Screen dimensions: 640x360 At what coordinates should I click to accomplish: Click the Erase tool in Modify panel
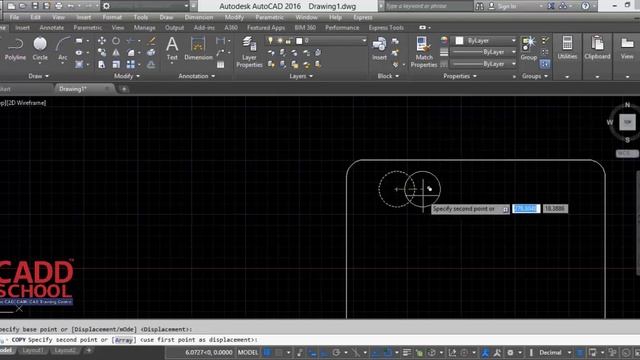151,41
